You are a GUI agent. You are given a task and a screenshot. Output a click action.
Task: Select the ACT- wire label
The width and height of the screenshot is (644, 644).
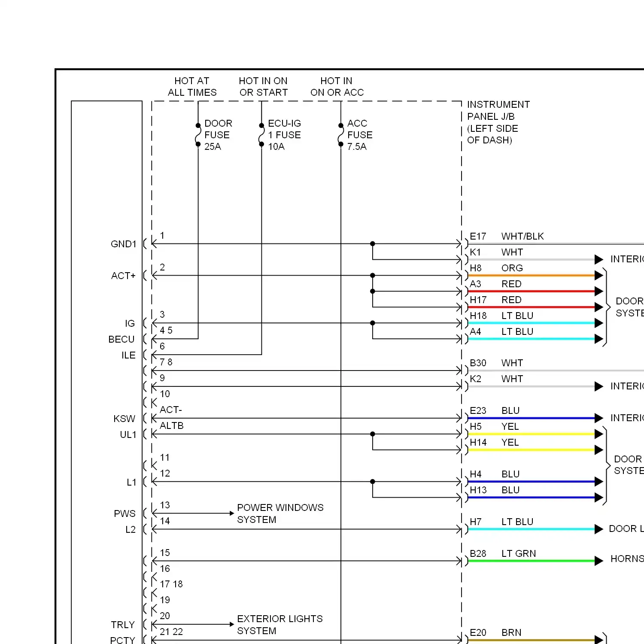click(171, 410)
